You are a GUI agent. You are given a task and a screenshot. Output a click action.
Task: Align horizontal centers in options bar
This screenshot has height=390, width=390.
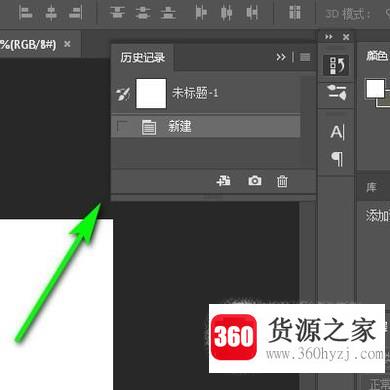(x=51, y=13)
